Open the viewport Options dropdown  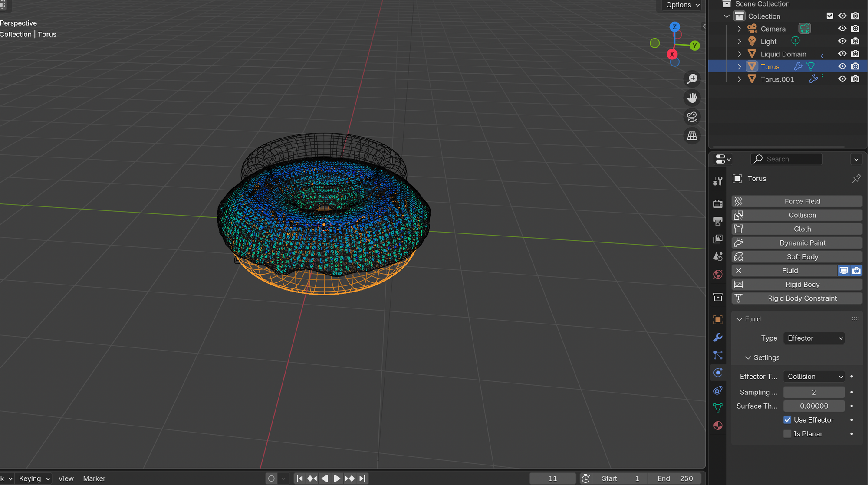[x=683, y=5]
